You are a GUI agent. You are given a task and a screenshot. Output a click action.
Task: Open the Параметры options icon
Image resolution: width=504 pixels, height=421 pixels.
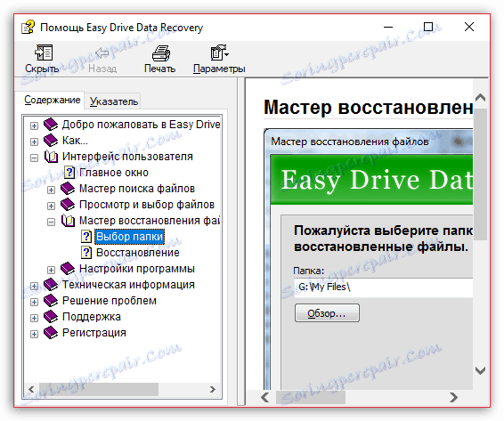point(219,53)
